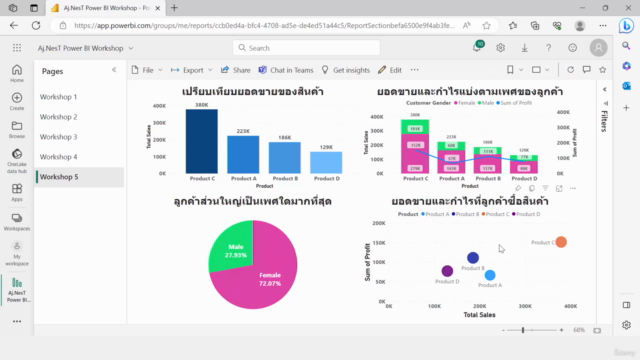
Task: Expand the workspace name dropdown chevron
Action: pos(131,48)
